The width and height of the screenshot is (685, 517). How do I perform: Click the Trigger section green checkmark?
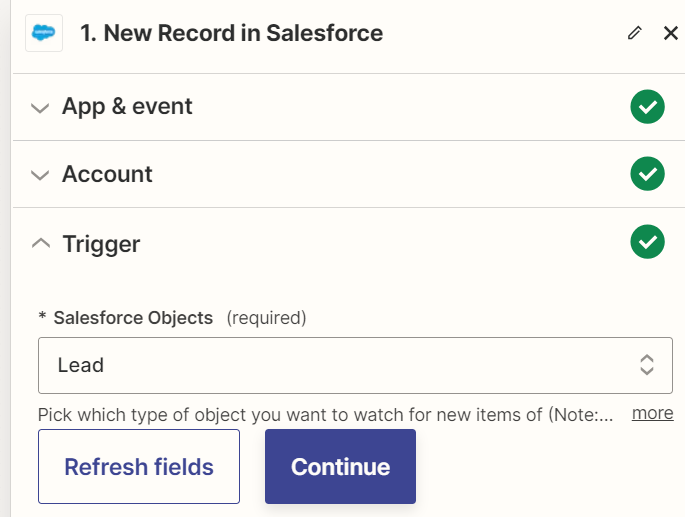647,242
